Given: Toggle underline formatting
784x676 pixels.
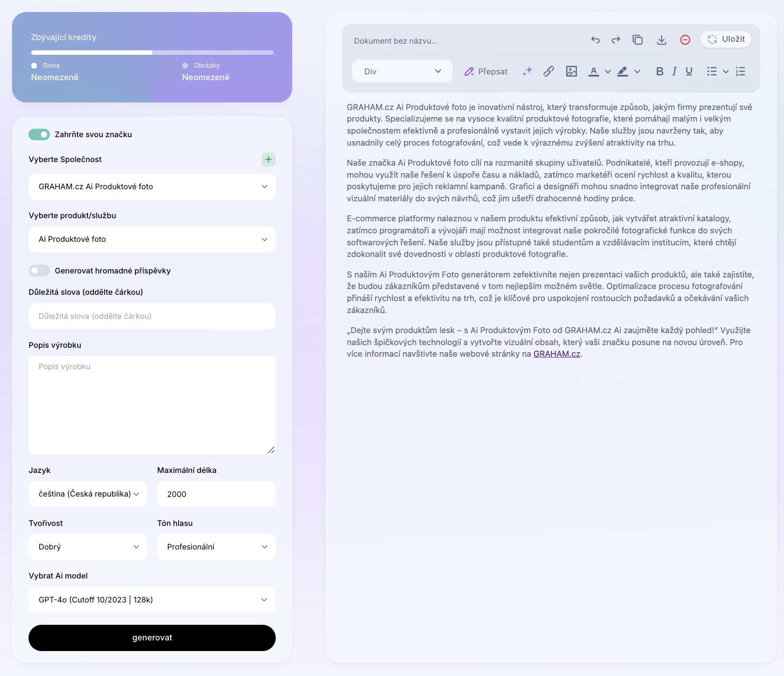Looking at the screenshot, I should click(x=689, y=71).
